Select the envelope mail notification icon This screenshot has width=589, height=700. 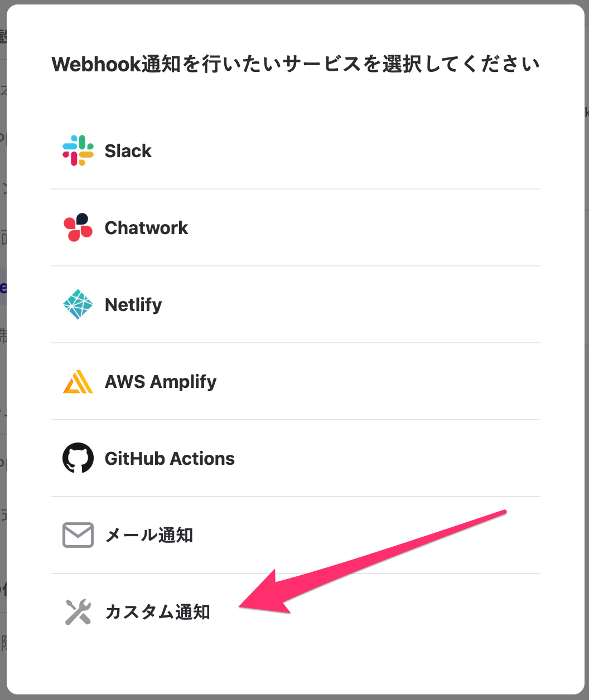(x=78, y=535)
